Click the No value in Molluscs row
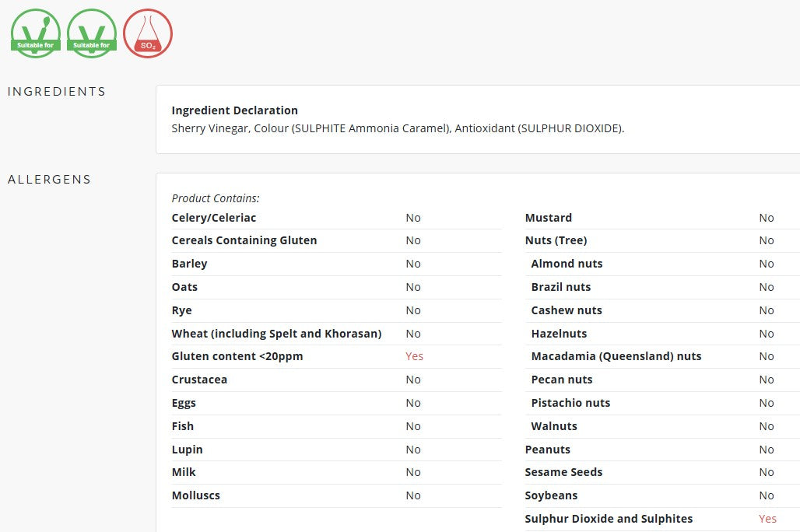Screen dimensions: 800x532 [413, 495]
